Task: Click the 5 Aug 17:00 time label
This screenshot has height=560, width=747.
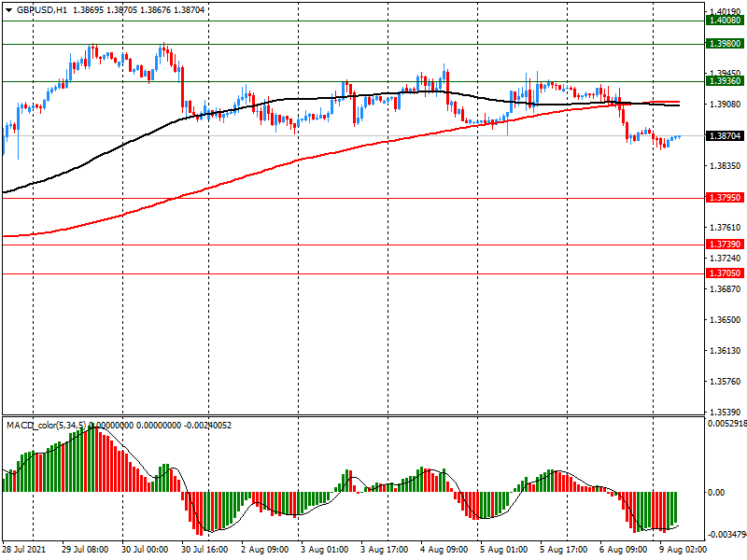Action: tap(564, 550)
